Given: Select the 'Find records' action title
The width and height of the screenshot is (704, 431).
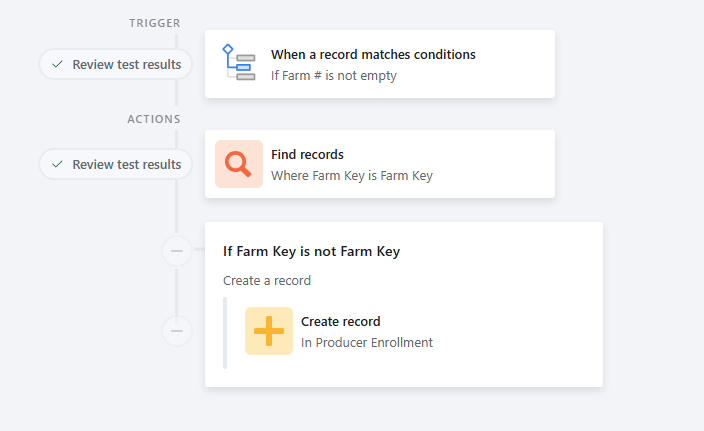Looking at the screenshot, I should [x=307, y=154].
